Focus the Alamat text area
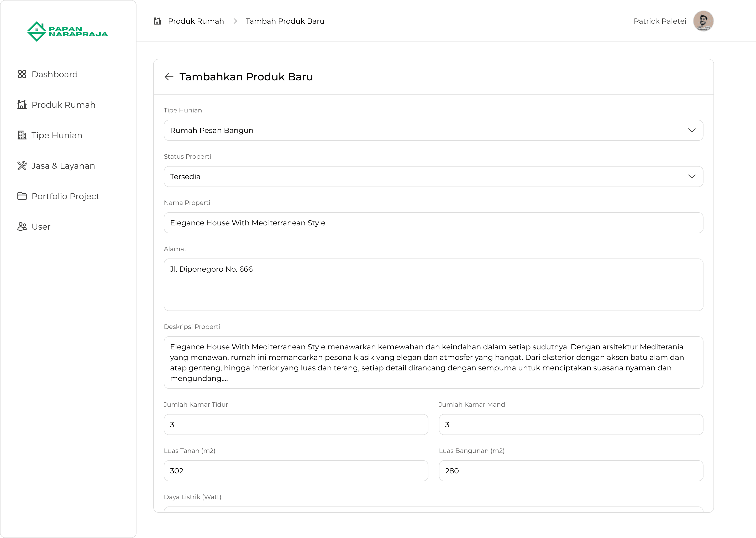 pyautogui.click(x=433, y=285)
